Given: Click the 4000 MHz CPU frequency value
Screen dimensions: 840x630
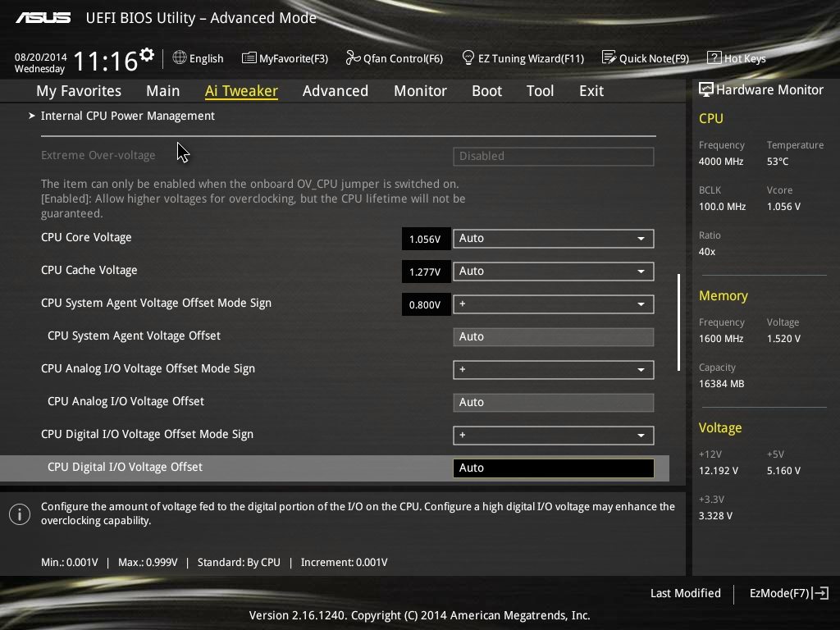Looking at the screenshot, I should point(720,162).
